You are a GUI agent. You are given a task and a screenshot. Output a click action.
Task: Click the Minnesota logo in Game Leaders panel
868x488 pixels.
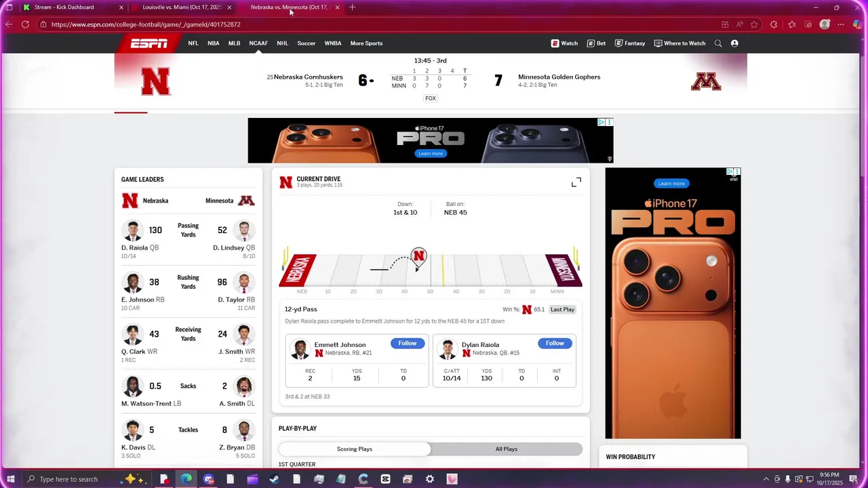[x=246, y=201]
